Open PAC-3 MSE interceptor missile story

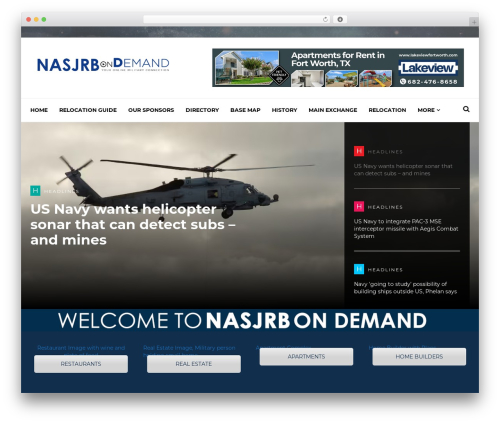pos(406,229)
